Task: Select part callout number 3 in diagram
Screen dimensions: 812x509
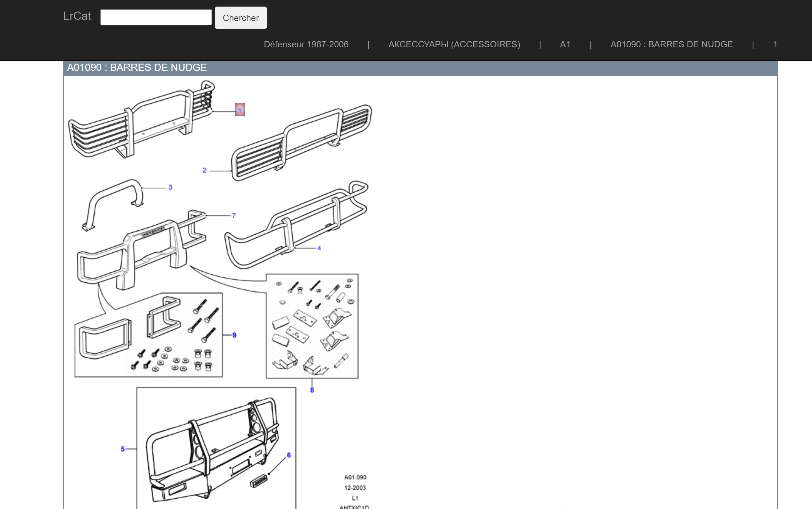Action: pyautogui.click(x=170, y=187)
